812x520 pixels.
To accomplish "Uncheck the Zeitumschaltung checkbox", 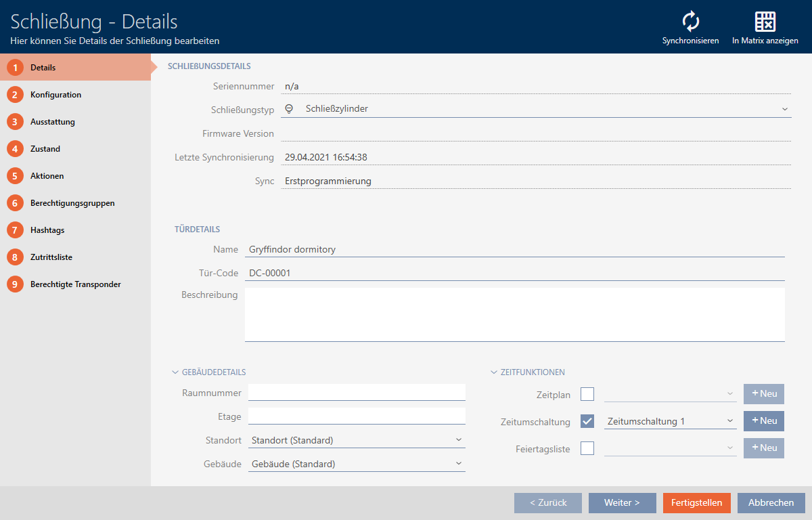I will tap(587, 421).
